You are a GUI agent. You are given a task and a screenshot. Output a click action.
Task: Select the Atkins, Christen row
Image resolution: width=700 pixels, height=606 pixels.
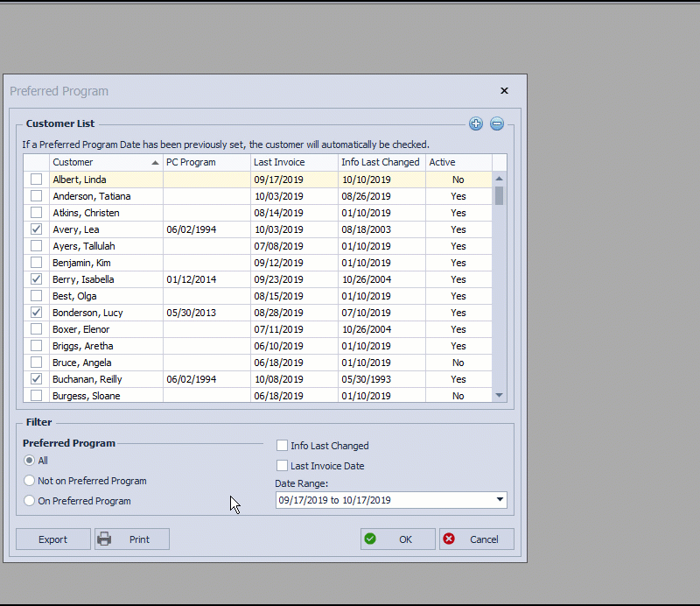[x=257, y=213]
